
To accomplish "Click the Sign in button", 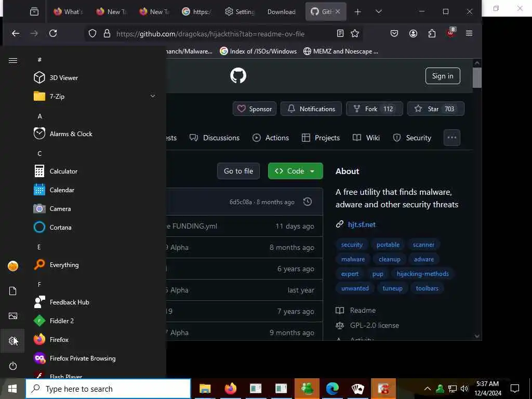I will (443, 76).
